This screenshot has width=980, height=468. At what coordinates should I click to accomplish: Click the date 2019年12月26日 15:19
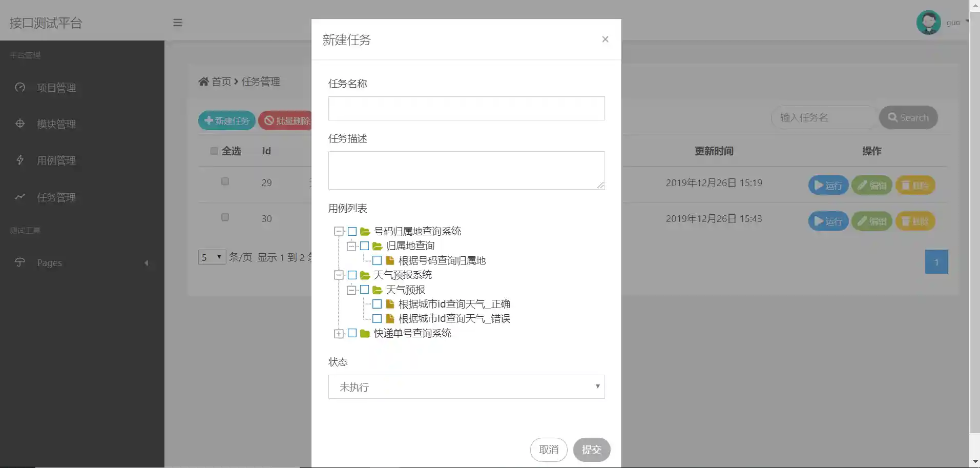click(x=714, y=182)
